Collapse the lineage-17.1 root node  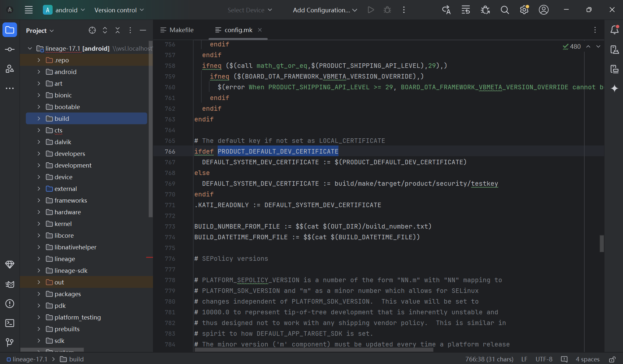tap(30, 48)
